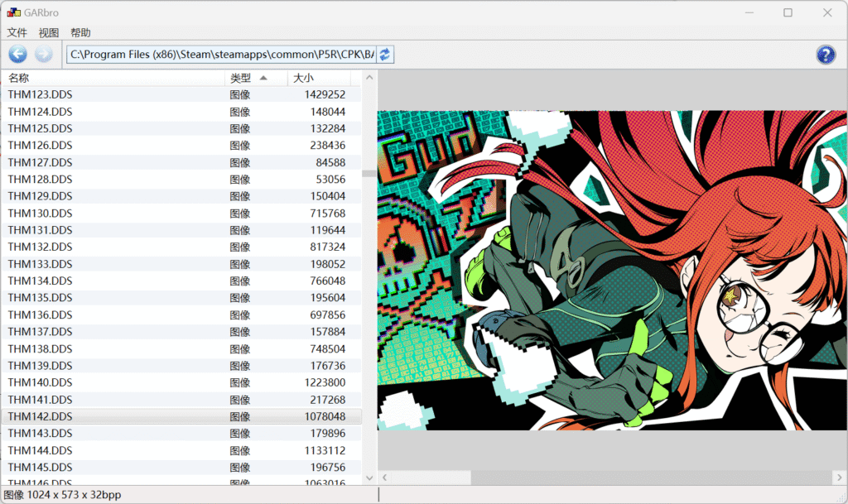Click scroll-up arrow of the file list
Viewport: 848px width, 504px height.
coord(369,78)
